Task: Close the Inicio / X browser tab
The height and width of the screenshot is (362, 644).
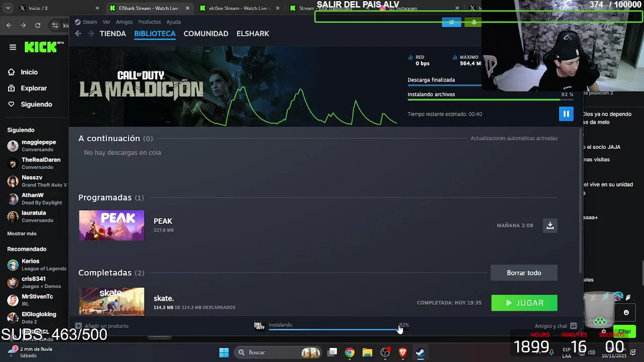Action: (x=97, y=8)
